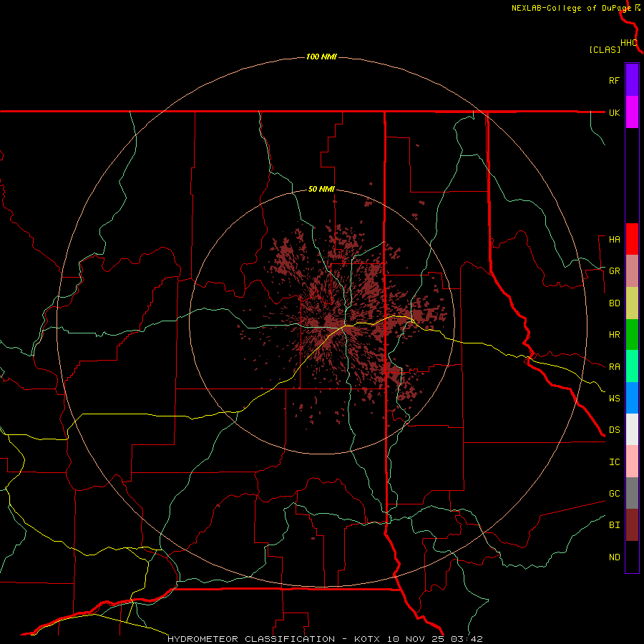Click the green HR legend swatch
Image resolution: width=644 pixels, height=644 pixels.
pos(632,335)
